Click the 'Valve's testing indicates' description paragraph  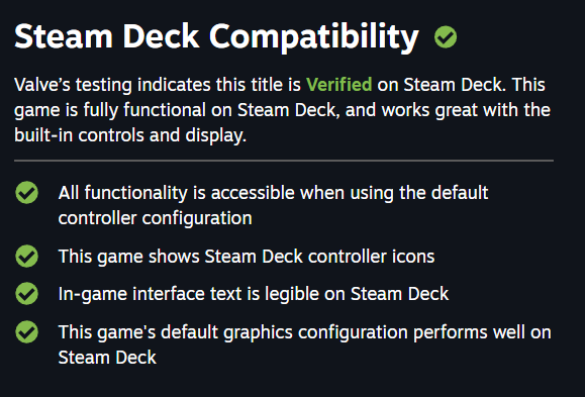(x=282, y=110)
